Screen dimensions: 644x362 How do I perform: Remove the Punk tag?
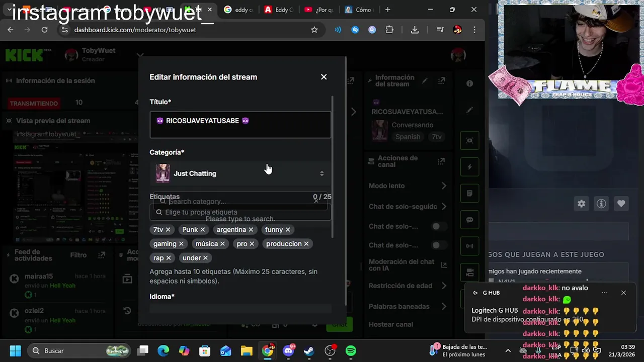202,230
